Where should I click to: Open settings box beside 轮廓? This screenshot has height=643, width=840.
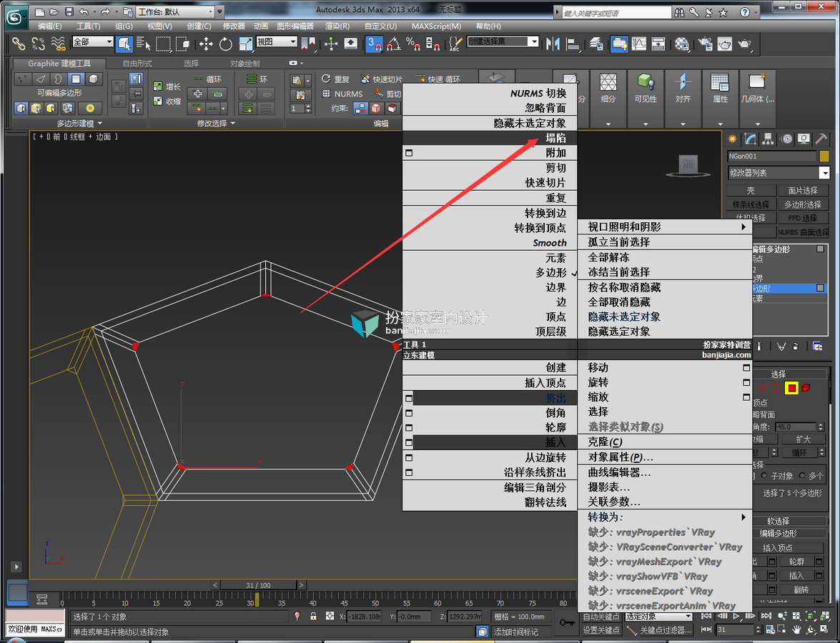pyautogui.click(x=410, y=429)
